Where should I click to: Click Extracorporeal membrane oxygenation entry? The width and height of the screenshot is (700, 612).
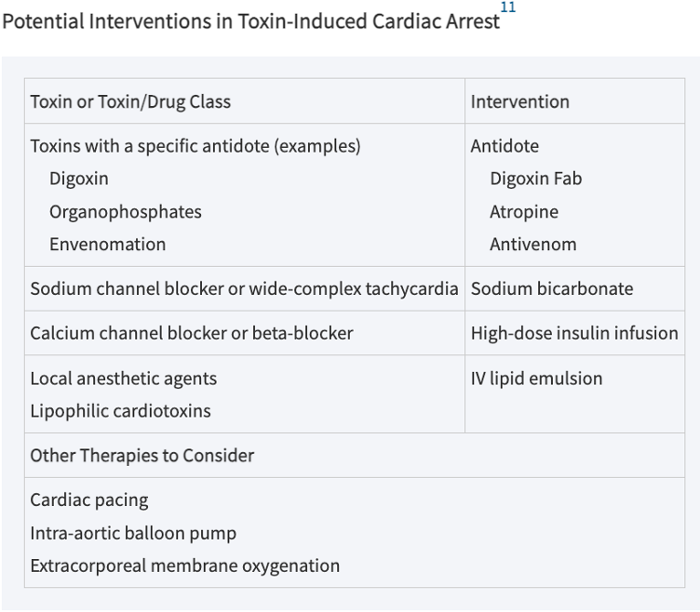(x=185, y=566)
